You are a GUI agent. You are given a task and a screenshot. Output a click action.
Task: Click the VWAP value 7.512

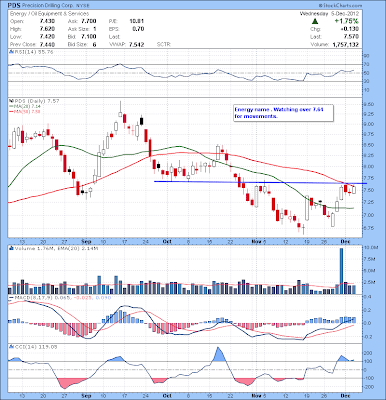pos(137,44)
